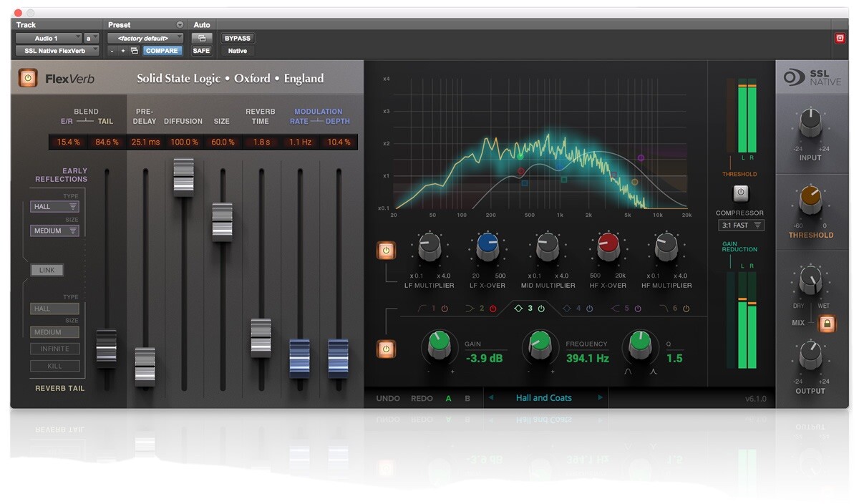This screenshot has height=504, width=859.
Task: Click UNDO in the bottom bar
Action: point(387,398)
